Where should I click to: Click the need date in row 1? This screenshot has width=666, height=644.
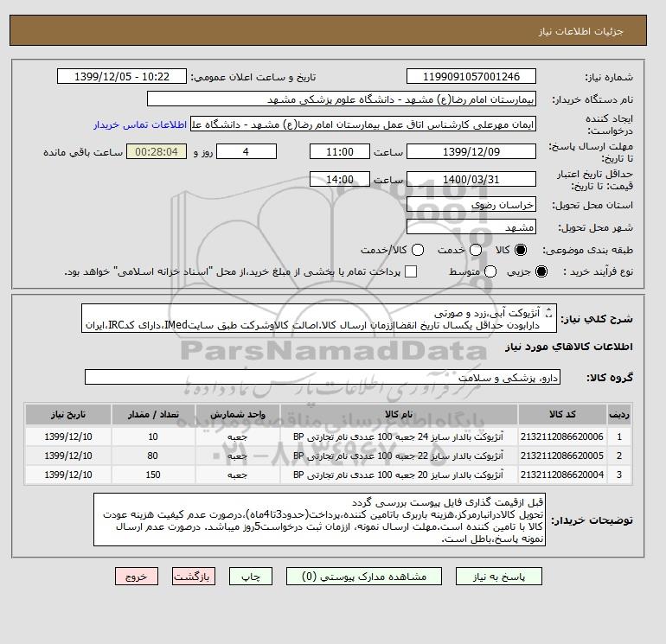[68, 437]
